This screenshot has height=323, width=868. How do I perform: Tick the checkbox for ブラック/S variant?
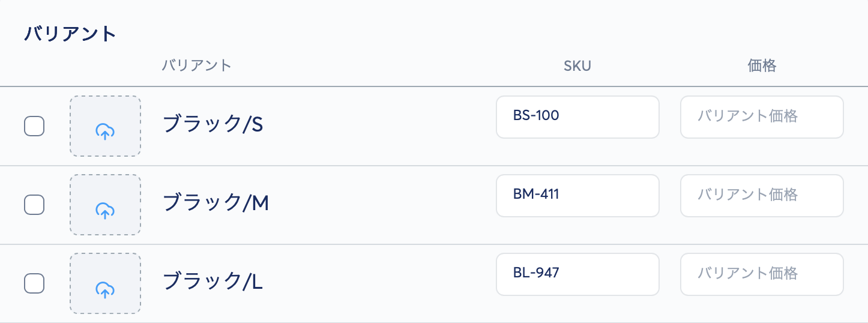click(34, 126)
